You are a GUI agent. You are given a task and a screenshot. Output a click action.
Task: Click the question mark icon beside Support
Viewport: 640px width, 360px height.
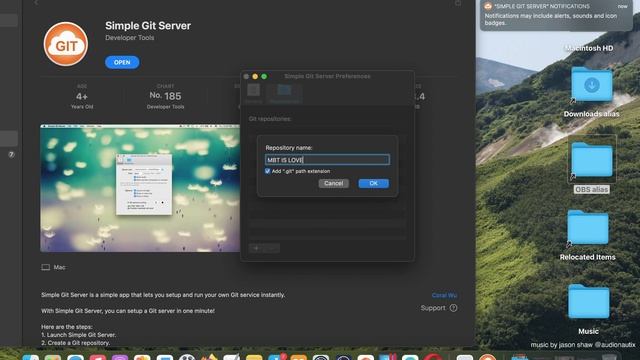(x=453, y=308)
